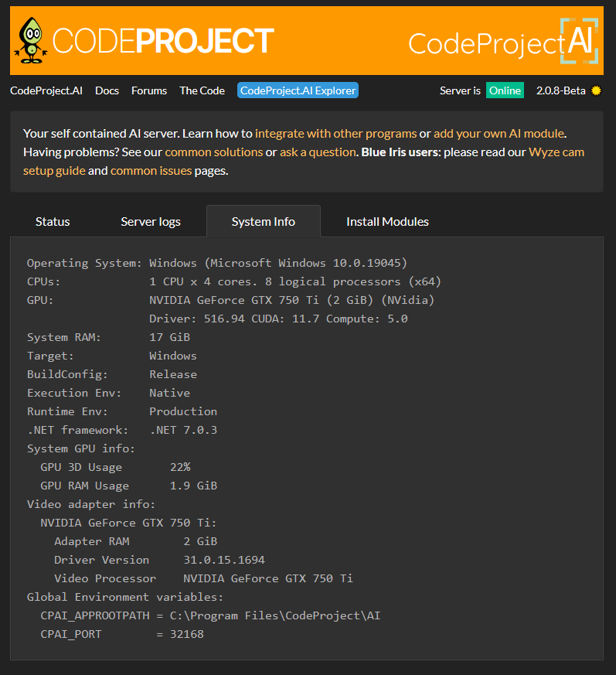Launch CodeProject.AI Explorer button
This screenshot has width=616, height=675.
click(298, 90)
